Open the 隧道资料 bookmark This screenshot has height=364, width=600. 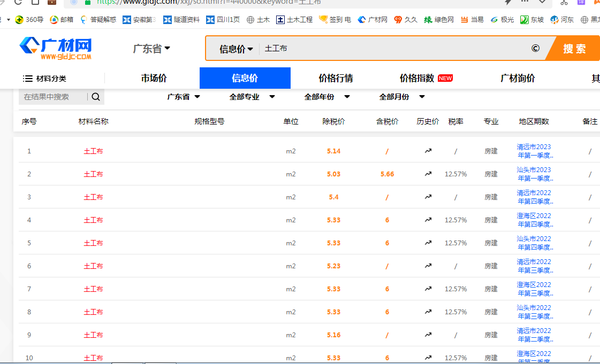tap(181, 19)
